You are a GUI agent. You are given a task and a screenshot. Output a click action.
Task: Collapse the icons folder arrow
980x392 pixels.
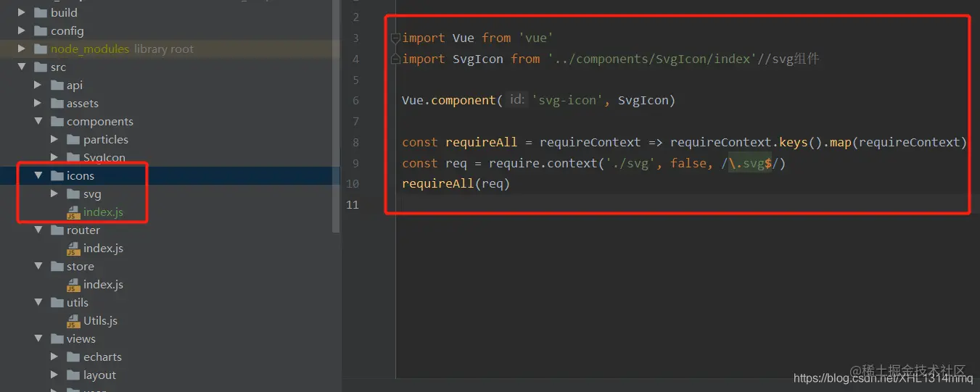point(38,175)
